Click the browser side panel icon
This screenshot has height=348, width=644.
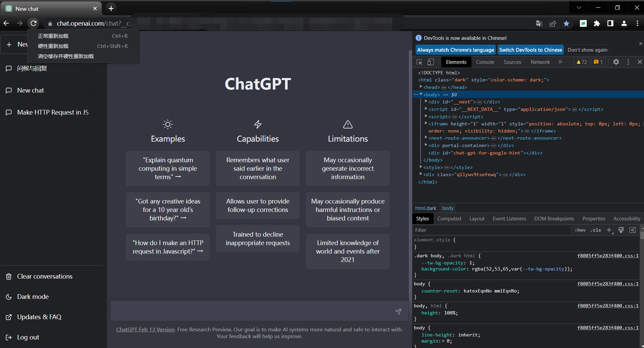click(x=610, y=23)
